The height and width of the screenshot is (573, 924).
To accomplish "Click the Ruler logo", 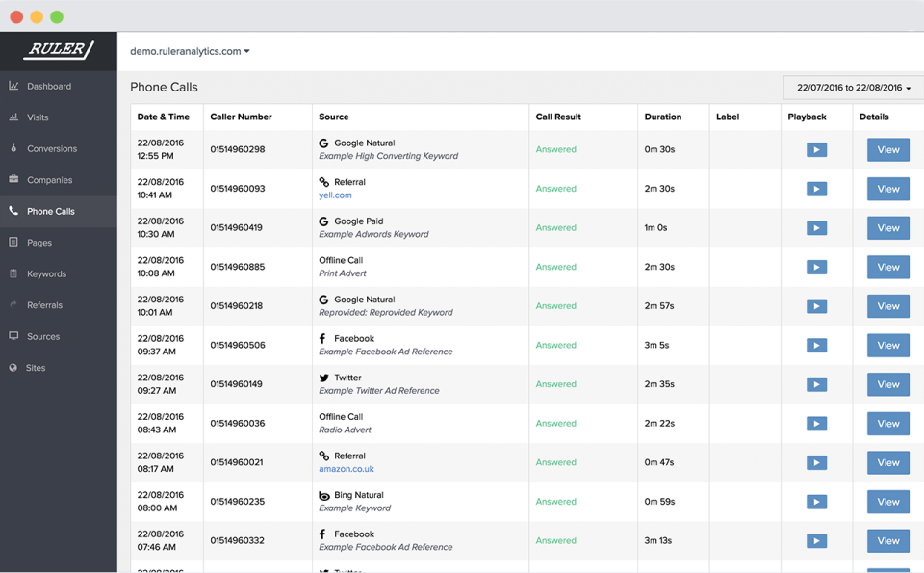I will pyautogui.click(x=58, y=50).
